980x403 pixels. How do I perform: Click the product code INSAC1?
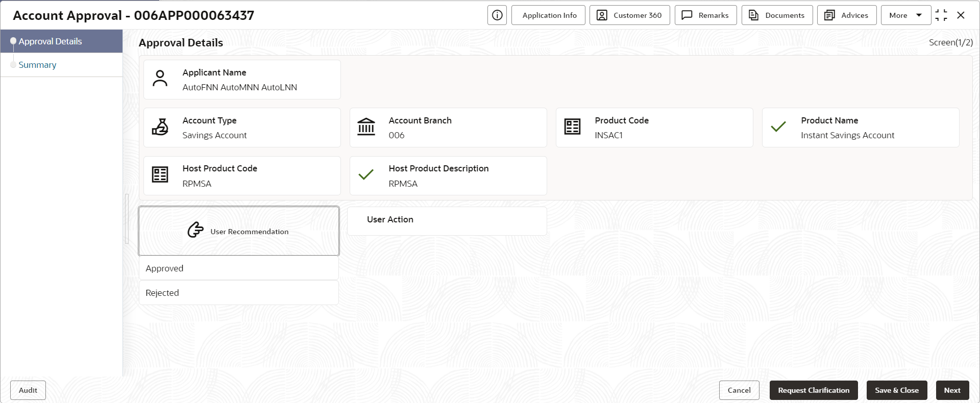[608, 135]
